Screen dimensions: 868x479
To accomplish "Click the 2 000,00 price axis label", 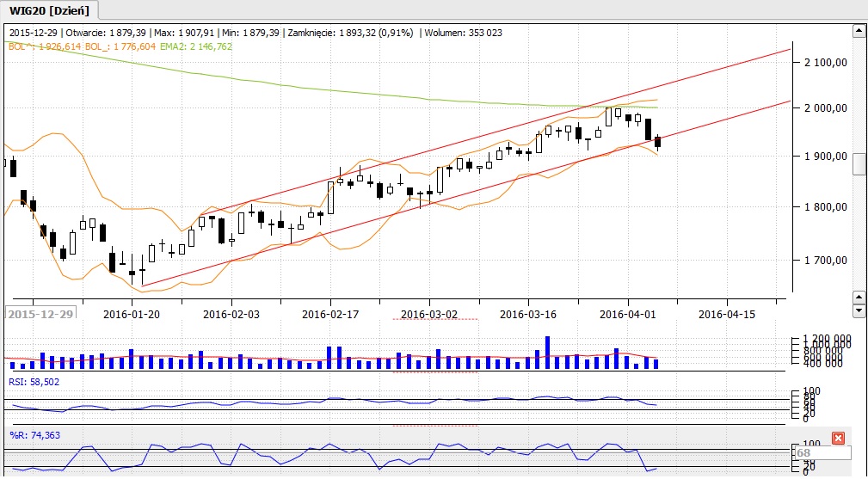I will (x=825, y=107).
